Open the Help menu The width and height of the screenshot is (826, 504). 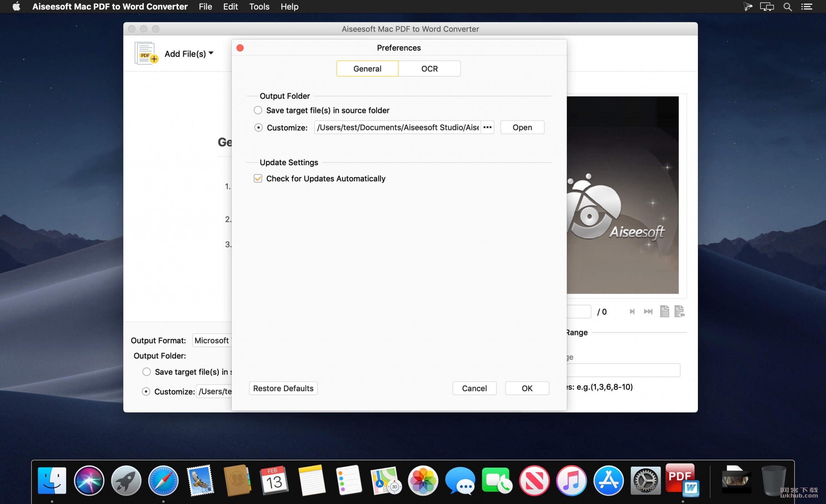click(289, 7)
